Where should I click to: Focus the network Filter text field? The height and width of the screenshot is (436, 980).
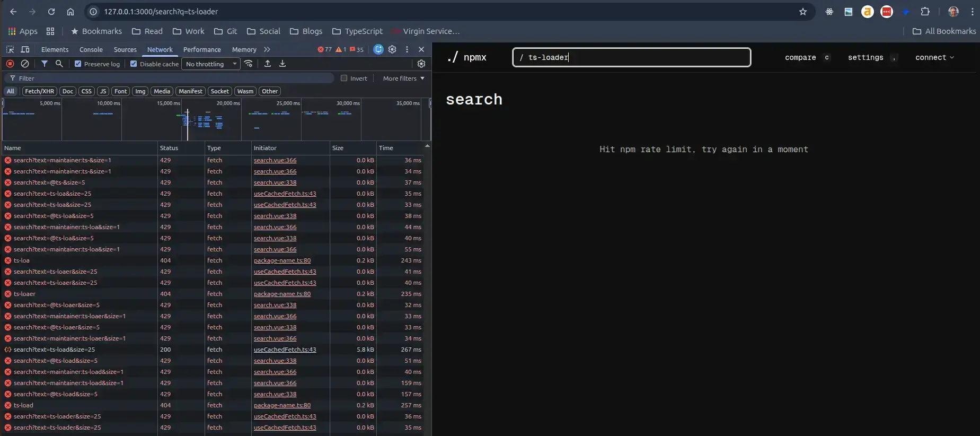(170, 78)
